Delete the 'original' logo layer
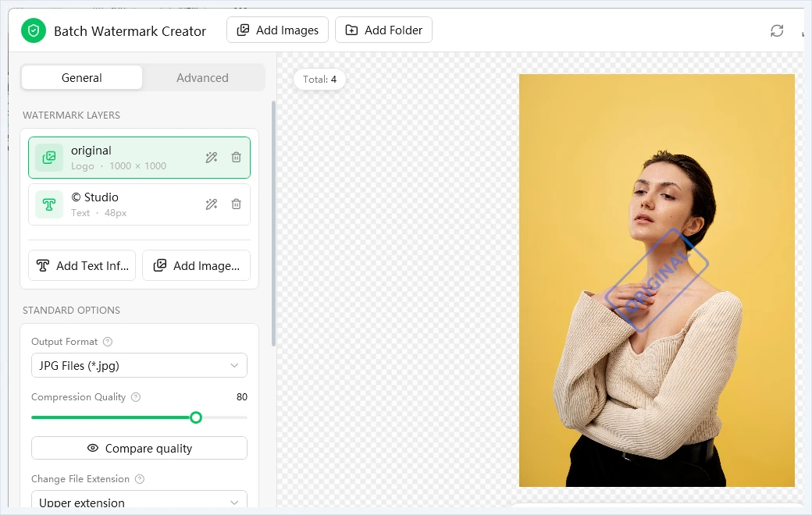This screenshot has height=515, width=812. [236, 158]
